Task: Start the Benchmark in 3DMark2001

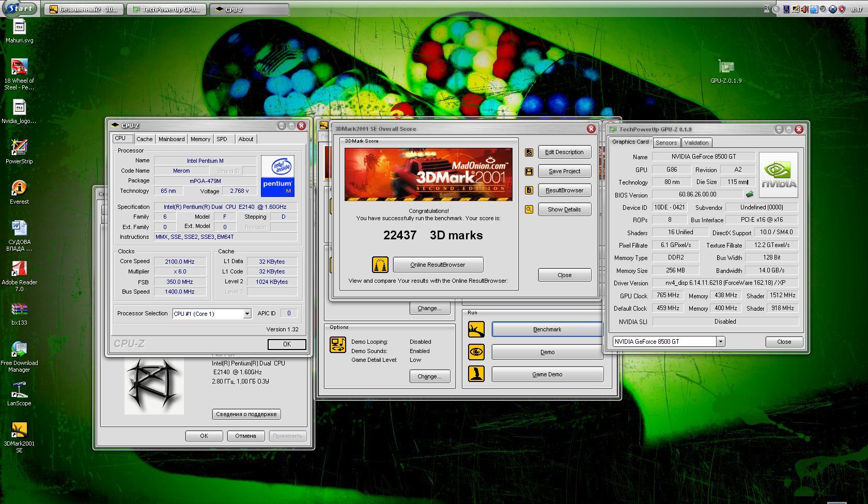Action: [x=547, y=329]
